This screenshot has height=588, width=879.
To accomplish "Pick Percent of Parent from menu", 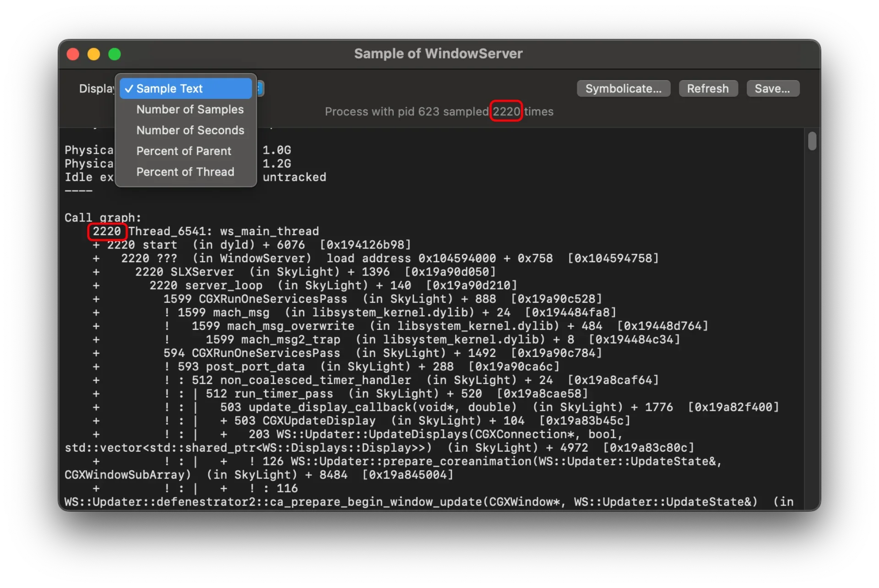I will [x=184, y=151].
